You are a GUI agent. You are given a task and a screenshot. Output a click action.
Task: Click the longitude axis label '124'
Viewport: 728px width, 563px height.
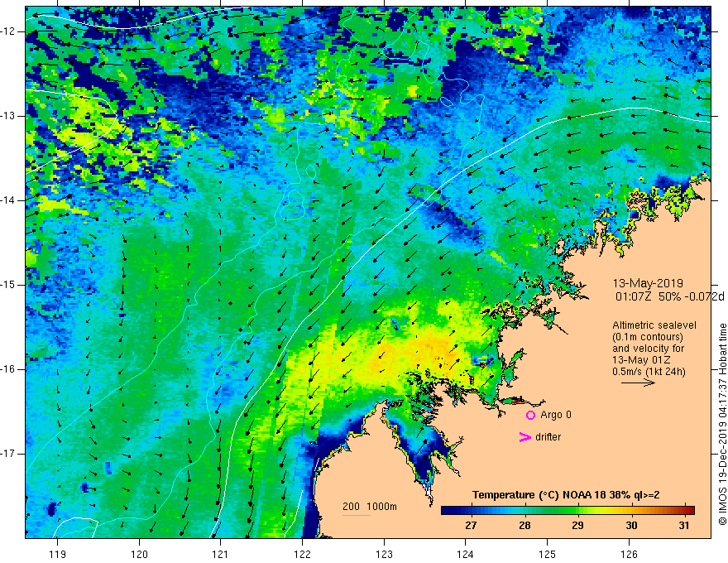click(x=466, y=554)
